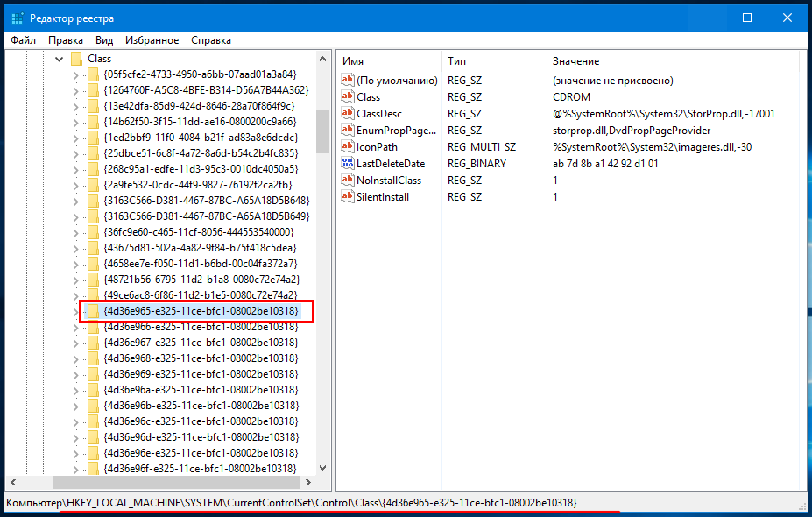Collapse the Class tree node

59,59
